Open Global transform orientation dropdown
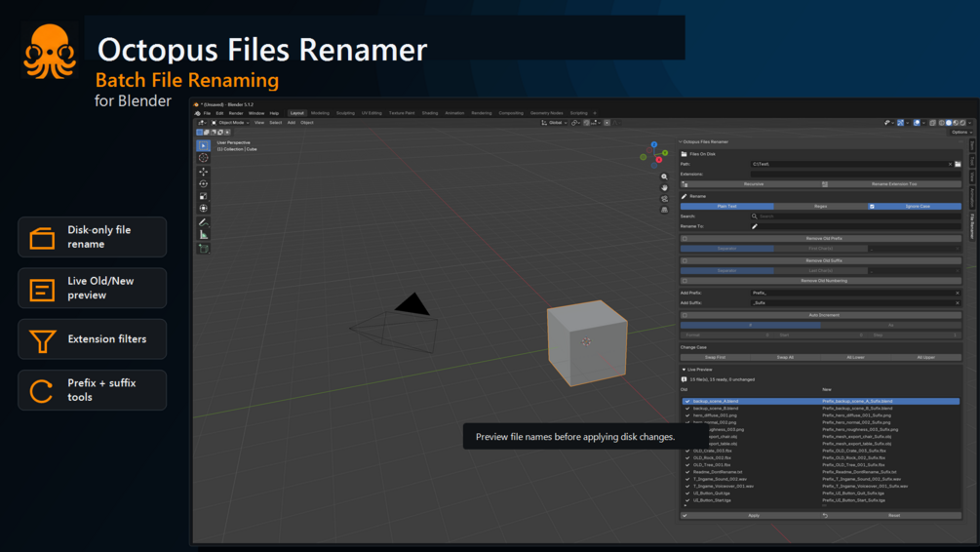This screenshot has width=980, height=552. click(x=555, y=123)
